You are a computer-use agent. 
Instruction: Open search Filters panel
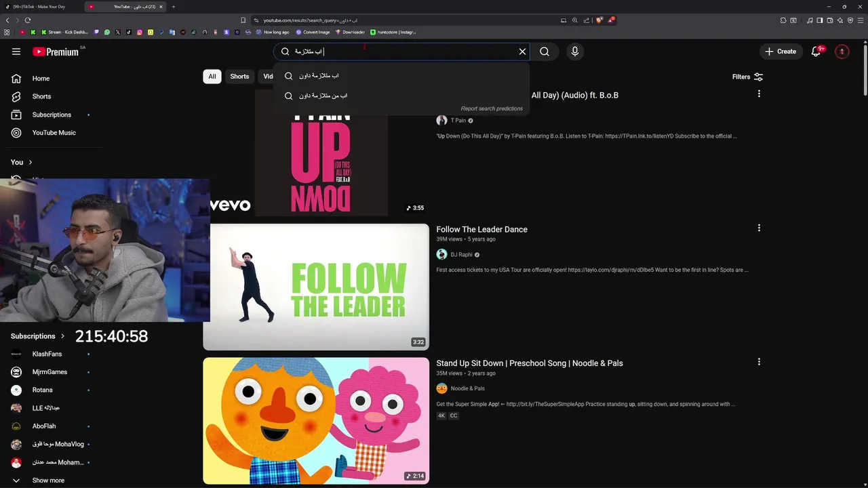coord(748,77)
